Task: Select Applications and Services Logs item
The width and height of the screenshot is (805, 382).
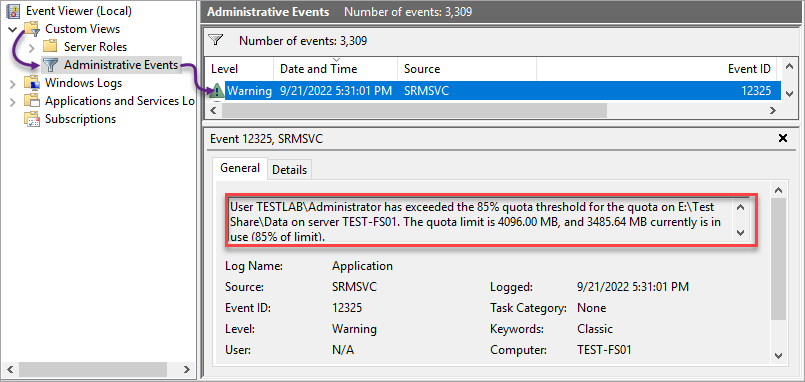Action: [x=119, y=101]
